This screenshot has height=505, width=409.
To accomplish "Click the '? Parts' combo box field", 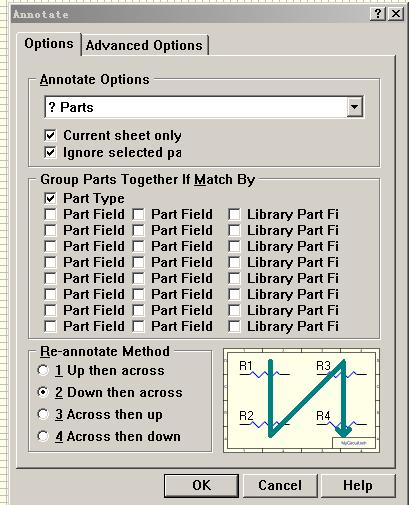I will pyautogui.click(x=204, y=107).
